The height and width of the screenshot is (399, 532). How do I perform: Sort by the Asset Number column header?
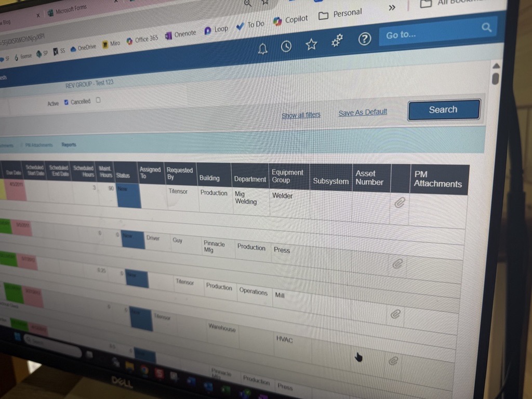(x=371, y=178)
